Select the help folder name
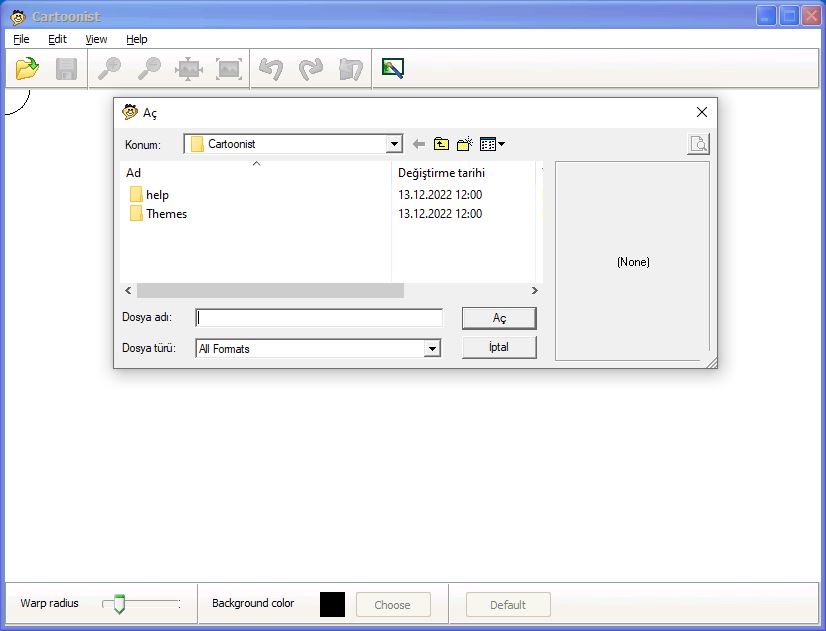 (x=158, y=195)
